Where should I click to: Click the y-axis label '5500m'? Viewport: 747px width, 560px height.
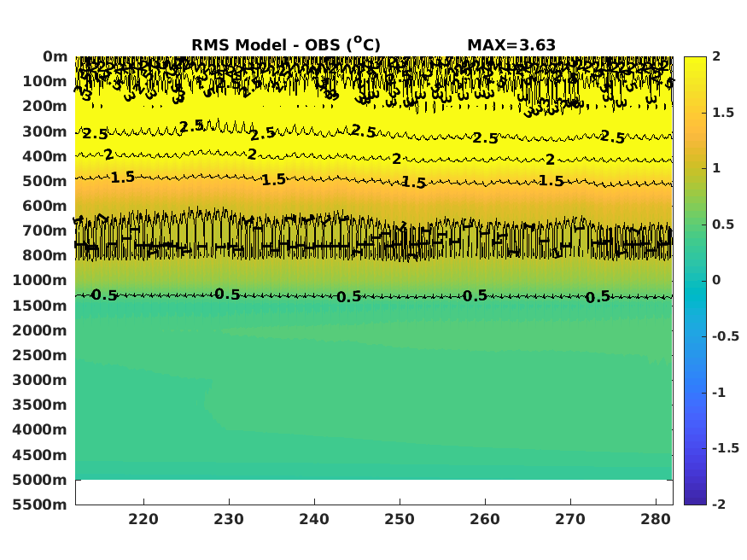(40, 505)
